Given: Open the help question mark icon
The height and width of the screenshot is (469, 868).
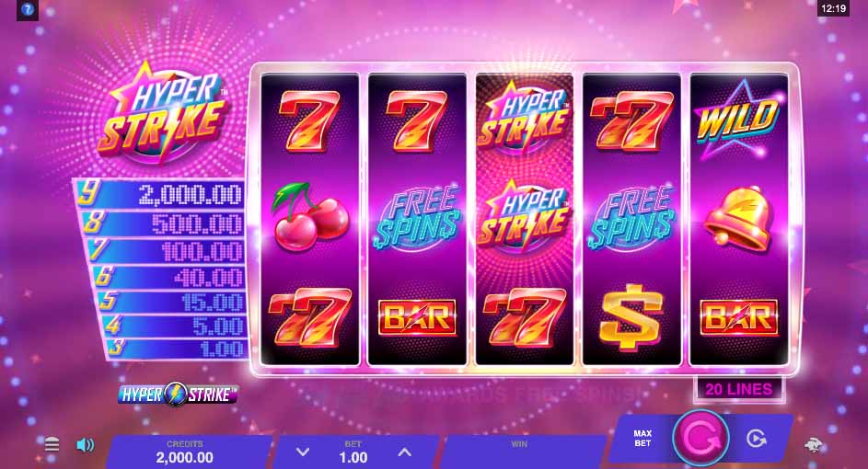Looking at the screenshot, I should click(x=27, y=9).
